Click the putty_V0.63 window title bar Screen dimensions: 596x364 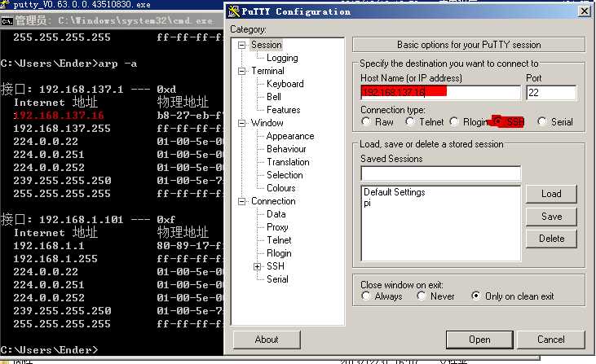(x=112, y=5)
